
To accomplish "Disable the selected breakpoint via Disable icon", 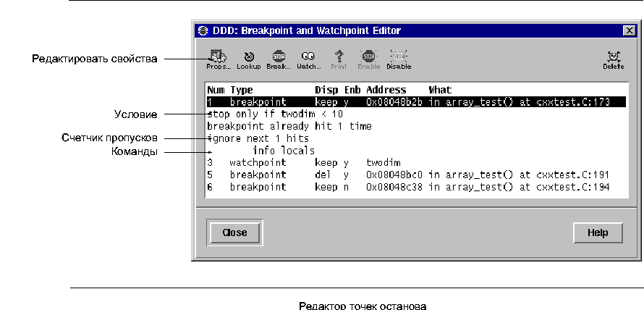I will (399, 59).
